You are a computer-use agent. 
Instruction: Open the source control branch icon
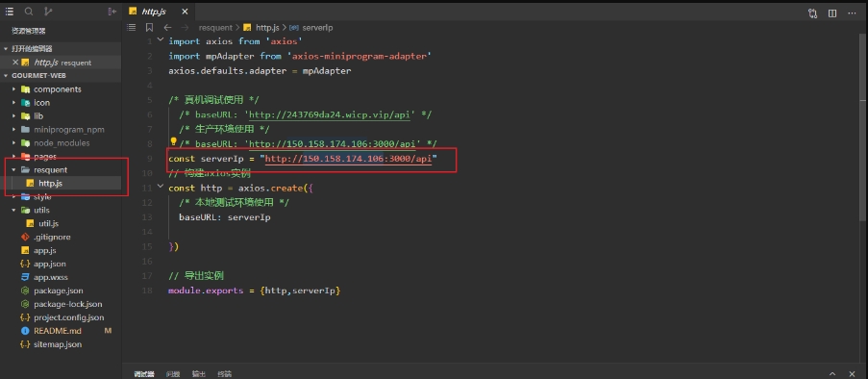[x=48, y=12]
